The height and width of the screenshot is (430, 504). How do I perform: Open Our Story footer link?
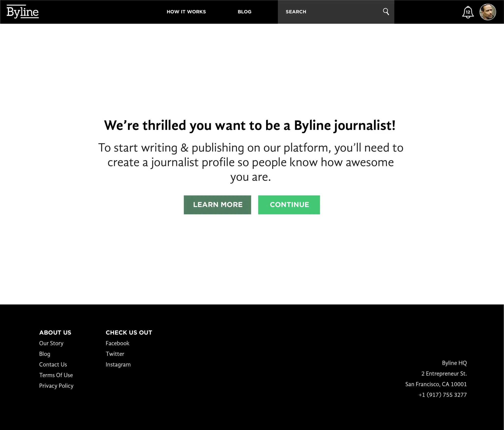(x=51, y=343)
